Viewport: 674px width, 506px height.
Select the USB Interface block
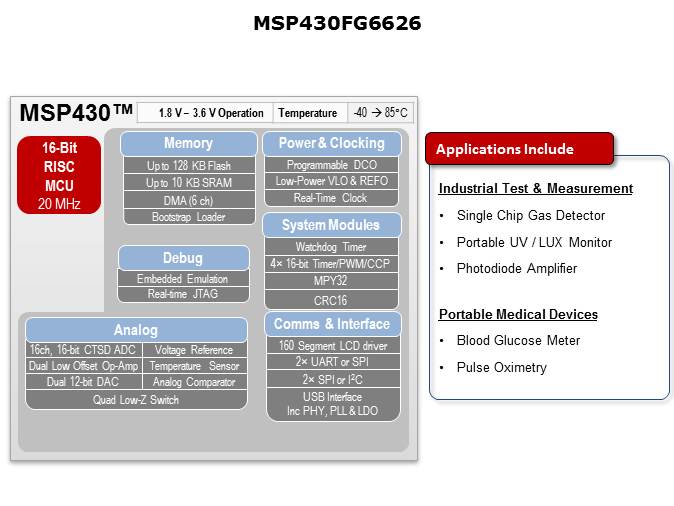[331, 404]
